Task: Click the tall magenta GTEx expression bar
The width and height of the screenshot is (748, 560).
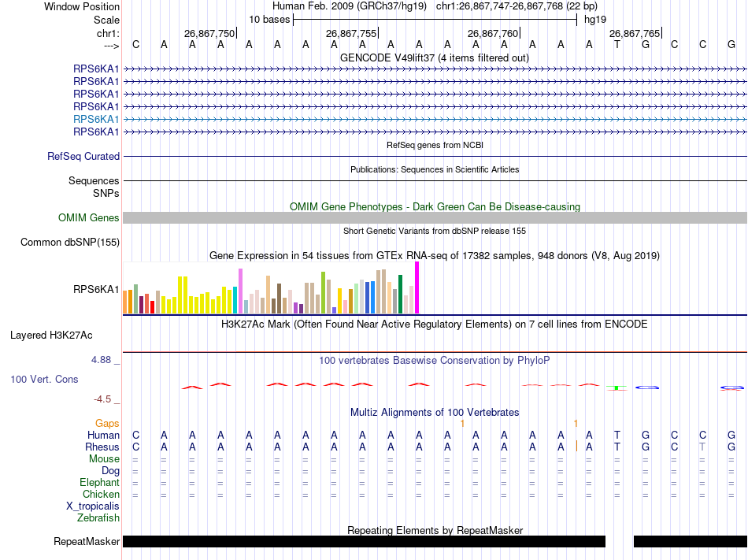Action: click(417, 288)
